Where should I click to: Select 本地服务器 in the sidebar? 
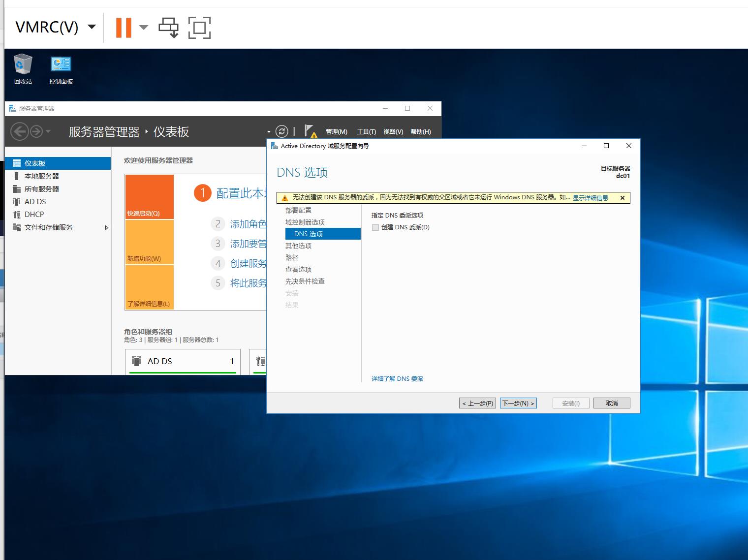(x=58, y=176)
